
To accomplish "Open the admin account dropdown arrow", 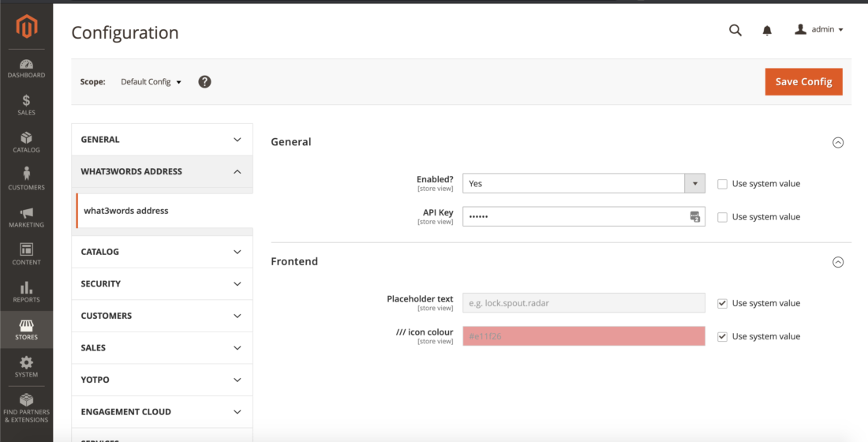I will click(841, 30).
